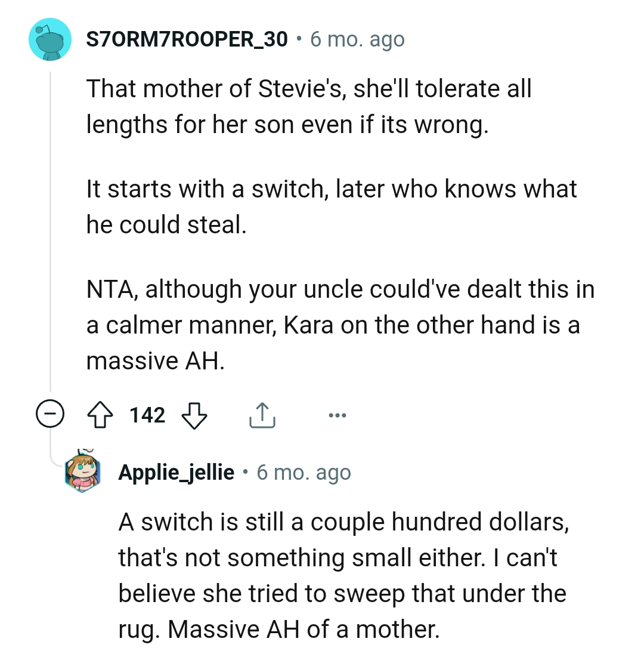The image size is (644, 660).
Task: Tap the reply sentence "A switch is still a couple hundred dollars"
Action: [x=342, y=522]
